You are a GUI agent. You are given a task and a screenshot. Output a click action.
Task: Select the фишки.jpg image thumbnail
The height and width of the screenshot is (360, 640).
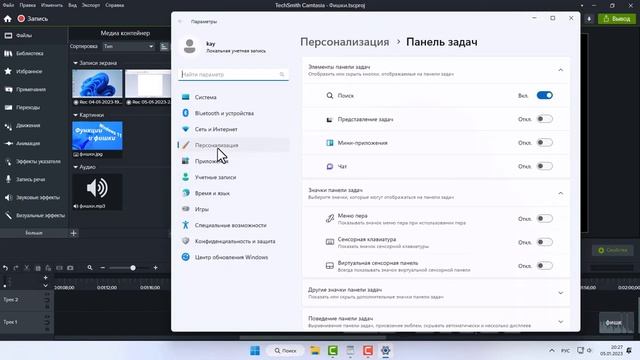(x=97, y=136)
